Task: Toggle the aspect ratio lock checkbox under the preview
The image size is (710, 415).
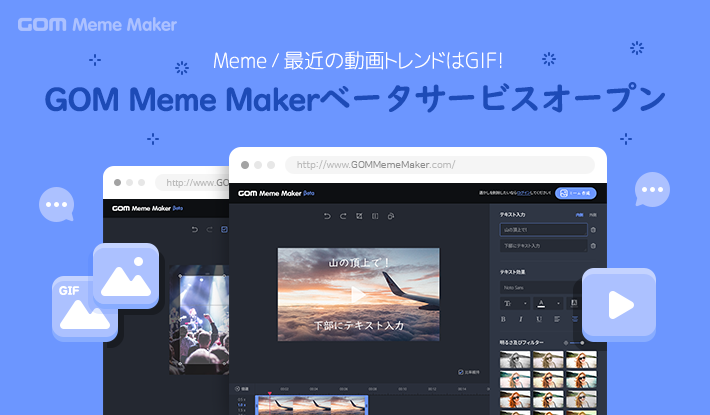Action: (x=460, y=371)
